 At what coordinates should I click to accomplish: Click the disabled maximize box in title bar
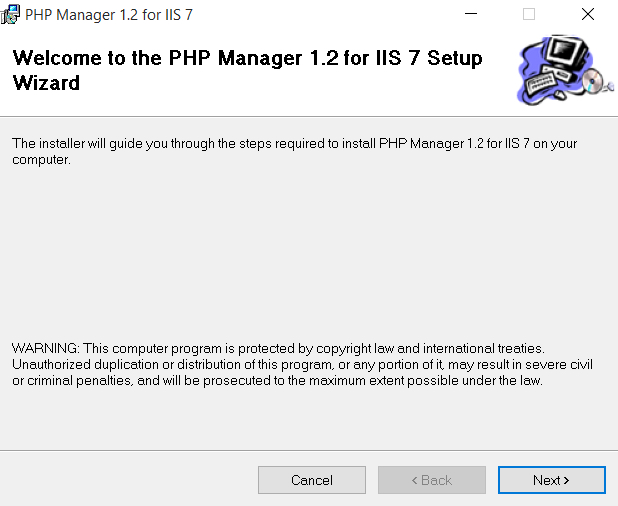(529, 14)
